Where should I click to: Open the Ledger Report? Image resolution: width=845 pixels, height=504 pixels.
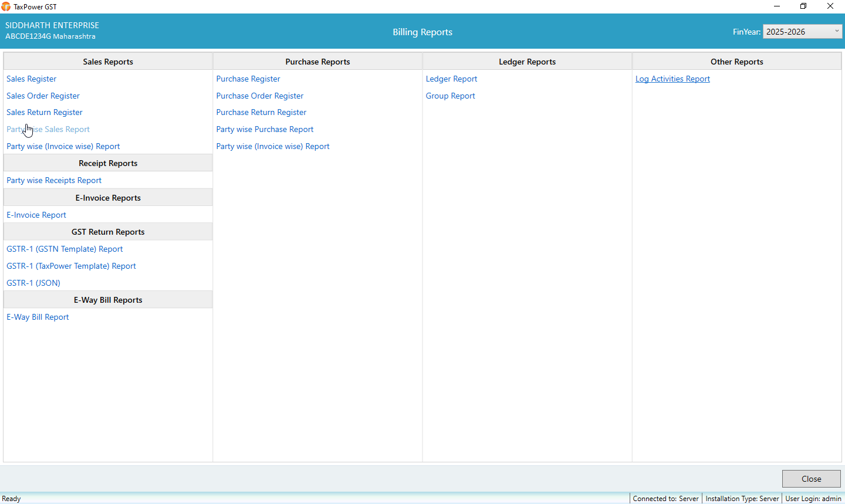pos(451,79)
